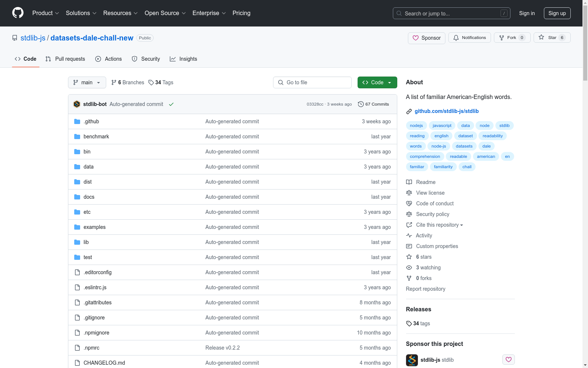The height and width of the screenshot is (368, 588).
Task: Open the Report repository link
Action: [x=426, y=289]
